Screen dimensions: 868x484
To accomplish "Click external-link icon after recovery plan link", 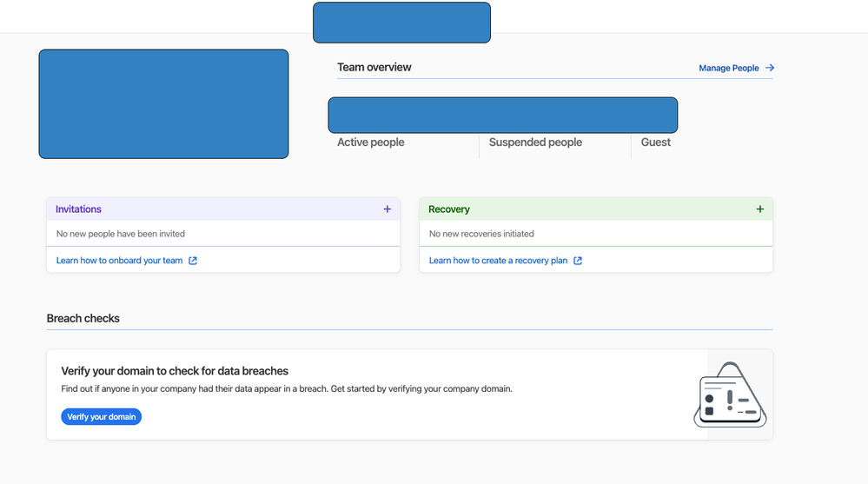I will click(578, 261).
